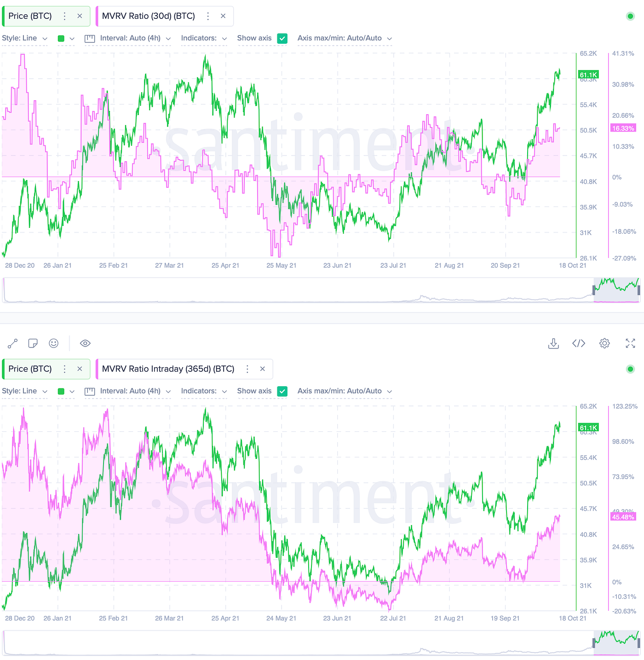Open options menu for MVRV Ratio (30d)

pos(208,16)
